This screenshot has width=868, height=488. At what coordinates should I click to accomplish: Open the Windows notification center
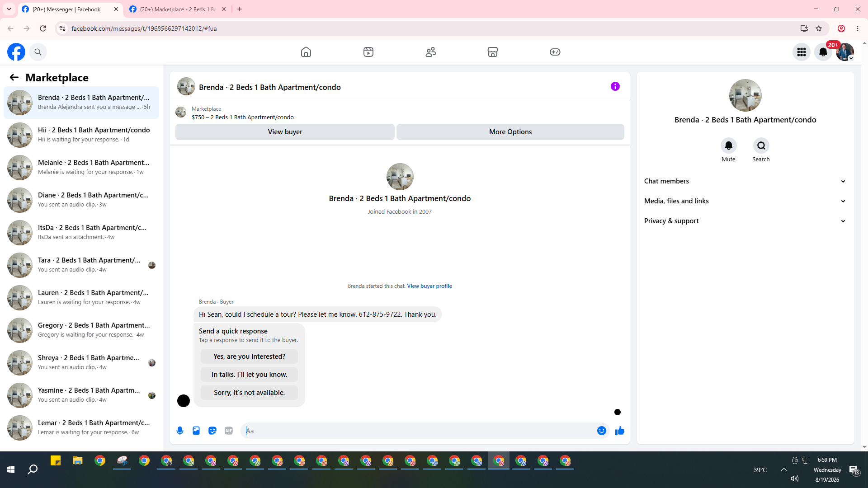(854, 470)
